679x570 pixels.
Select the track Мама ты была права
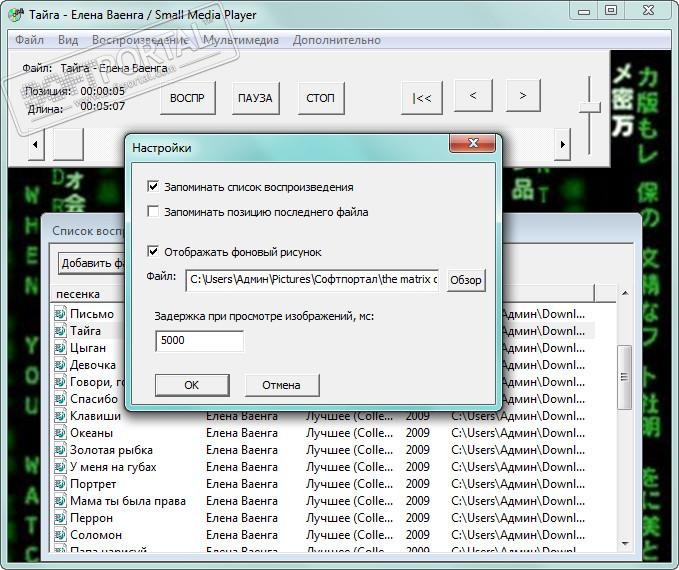tap(128, 501)
